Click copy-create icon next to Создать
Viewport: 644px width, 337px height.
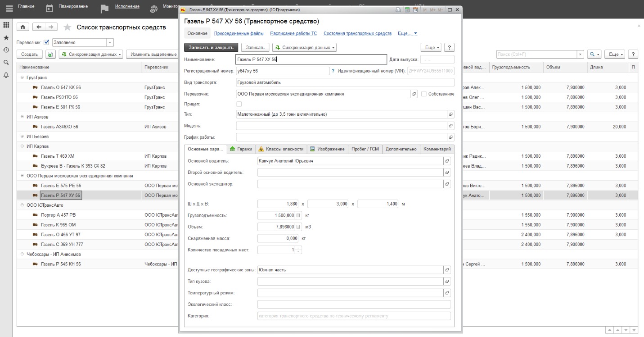50,55
